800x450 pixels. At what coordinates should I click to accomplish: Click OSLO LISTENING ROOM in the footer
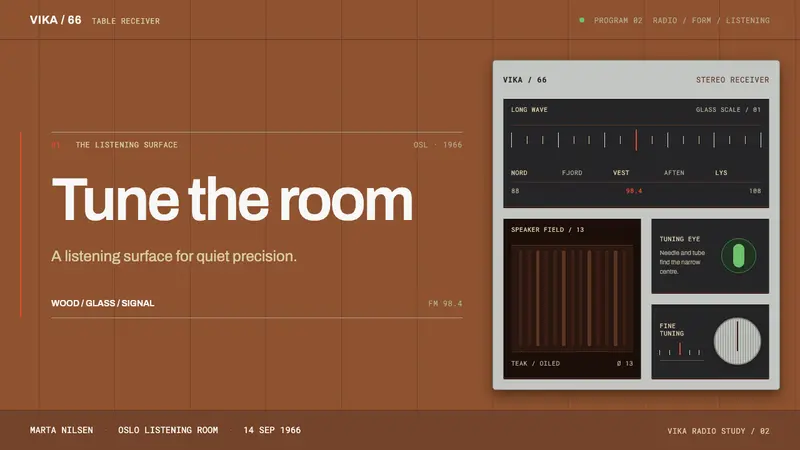(168, 430)
